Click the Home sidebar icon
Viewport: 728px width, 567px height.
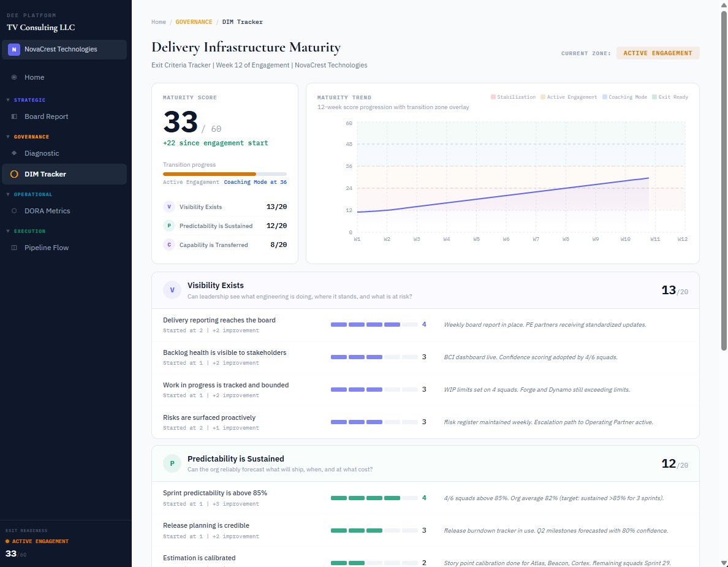(x=14, y=78)
